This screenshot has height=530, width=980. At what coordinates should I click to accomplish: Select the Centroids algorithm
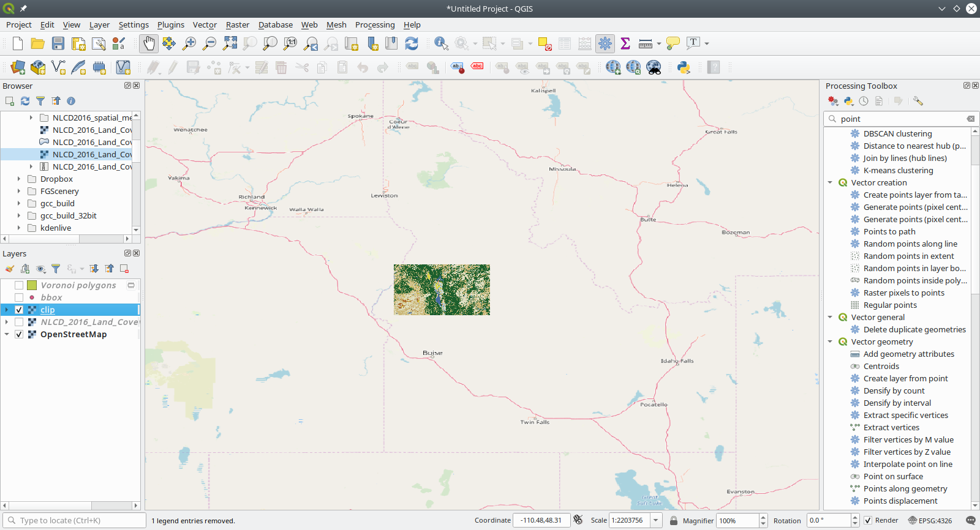pos(881,366)
